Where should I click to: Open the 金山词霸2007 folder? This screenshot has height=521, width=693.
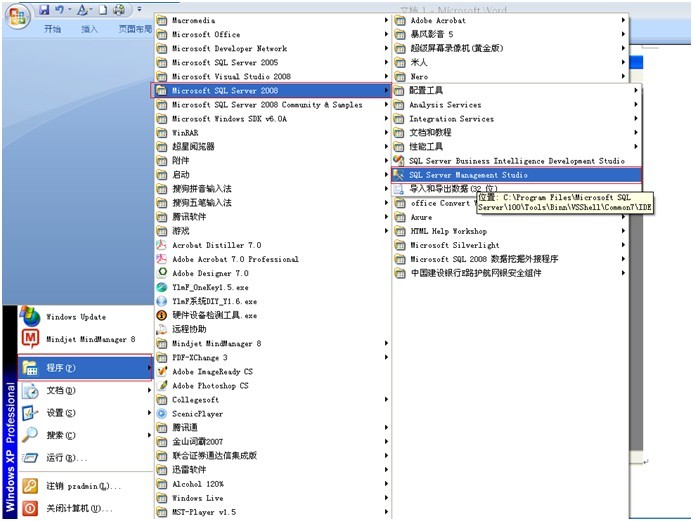coord(272,441)
